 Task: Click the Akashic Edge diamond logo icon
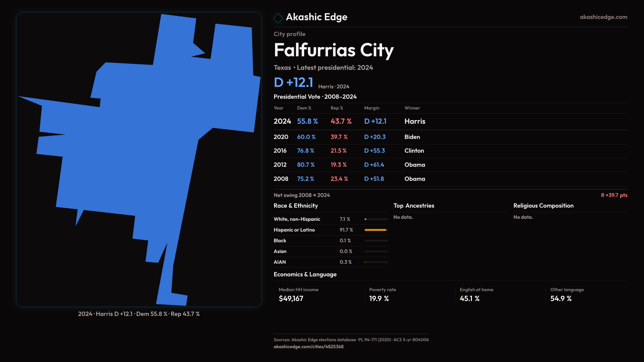point(278,18)
